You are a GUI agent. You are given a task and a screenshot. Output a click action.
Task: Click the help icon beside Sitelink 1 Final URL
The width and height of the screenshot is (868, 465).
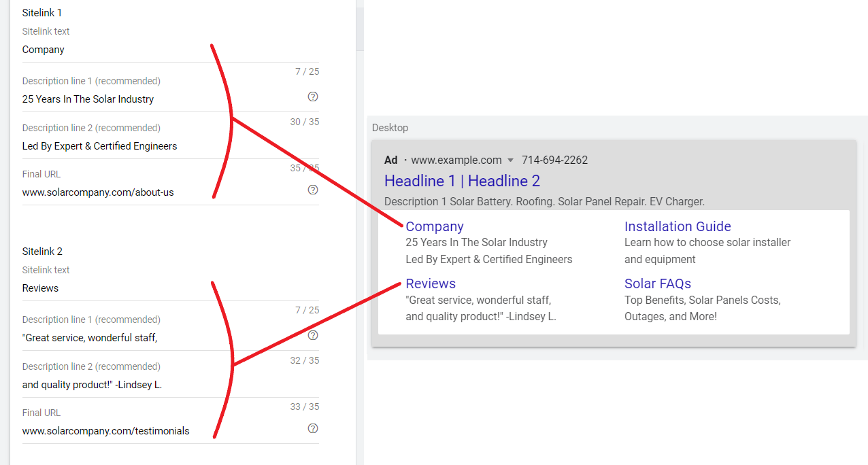(312, 190)
